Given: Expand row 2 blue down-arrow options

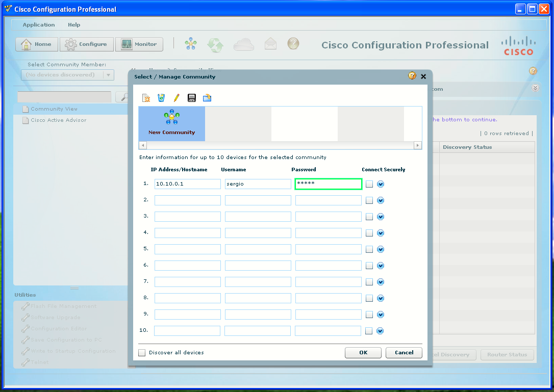Looking at the screenshot, I should pyautogui.click(x=381, y=200).
